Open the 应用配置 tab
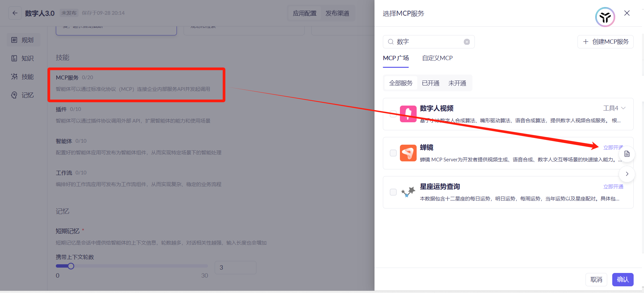 coord(305,13)
